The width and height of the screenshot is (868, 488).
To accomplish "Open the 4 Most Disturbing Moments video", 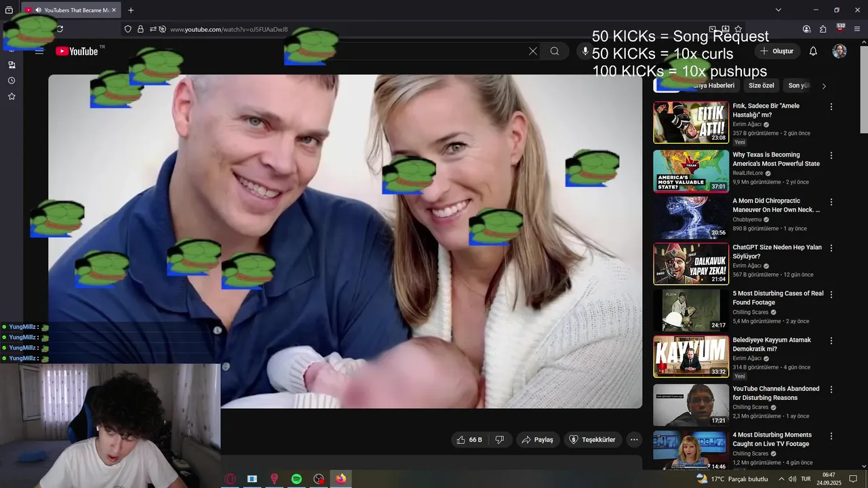I will (771, 439).
